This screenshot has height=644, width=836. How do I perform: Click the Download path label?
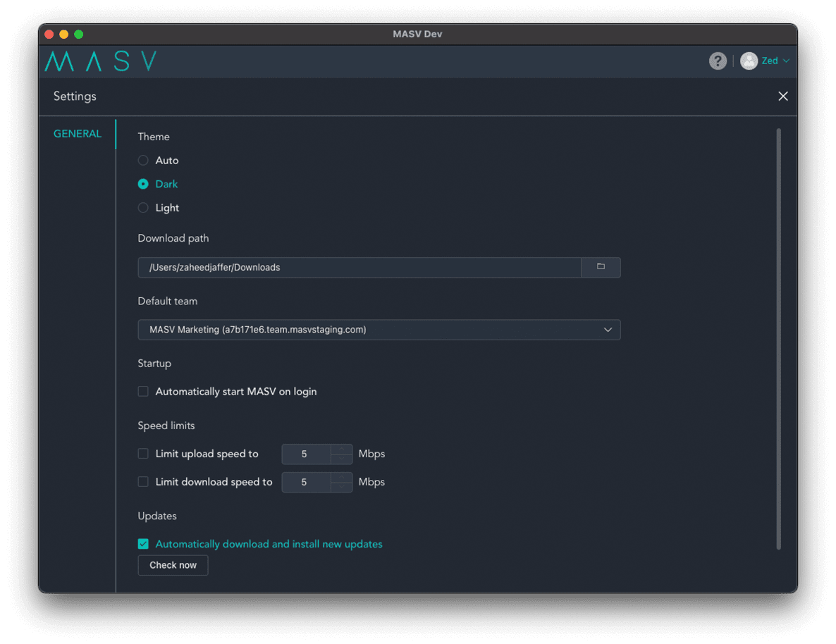coord(173,238)
